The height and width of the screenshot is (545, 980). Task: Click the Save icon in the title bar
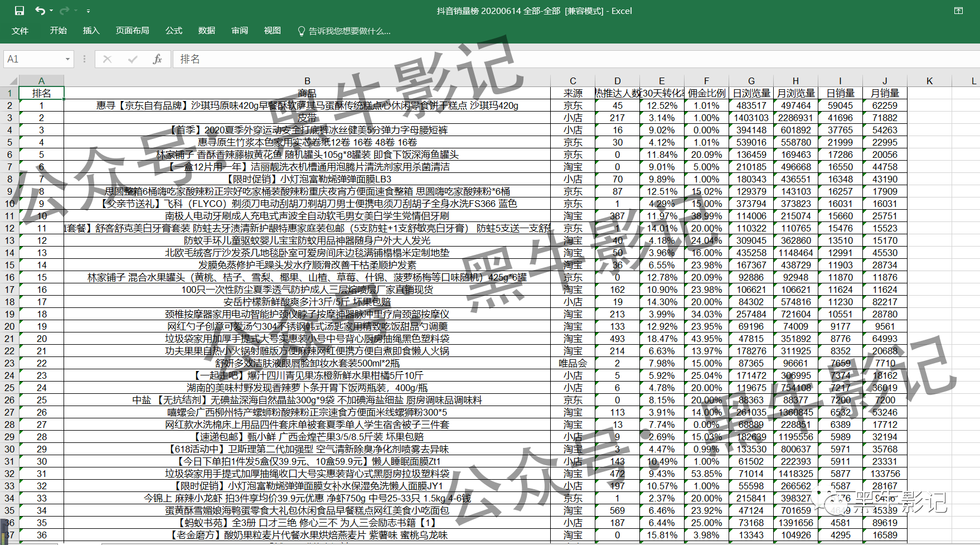20,11
